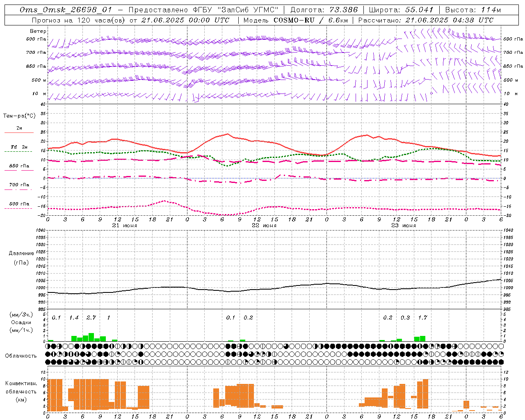Click the 'Облачность' cloud cover row label
This screenshot has height=420, width=525.
21,356
